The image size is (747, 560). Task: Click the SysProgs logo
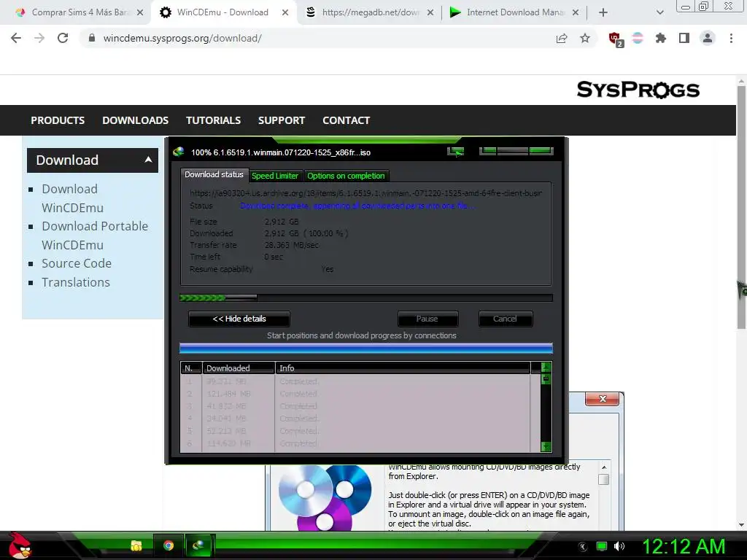(x=638, y=90)
